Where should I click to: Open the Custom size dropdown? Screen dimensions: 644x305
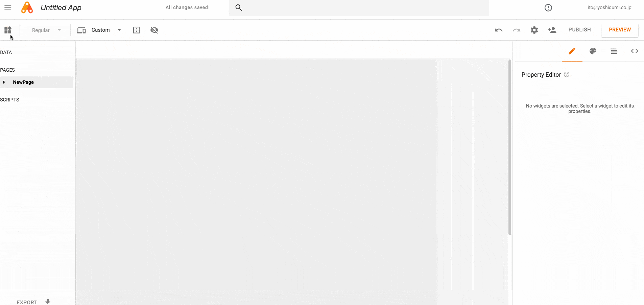point(106,30)
